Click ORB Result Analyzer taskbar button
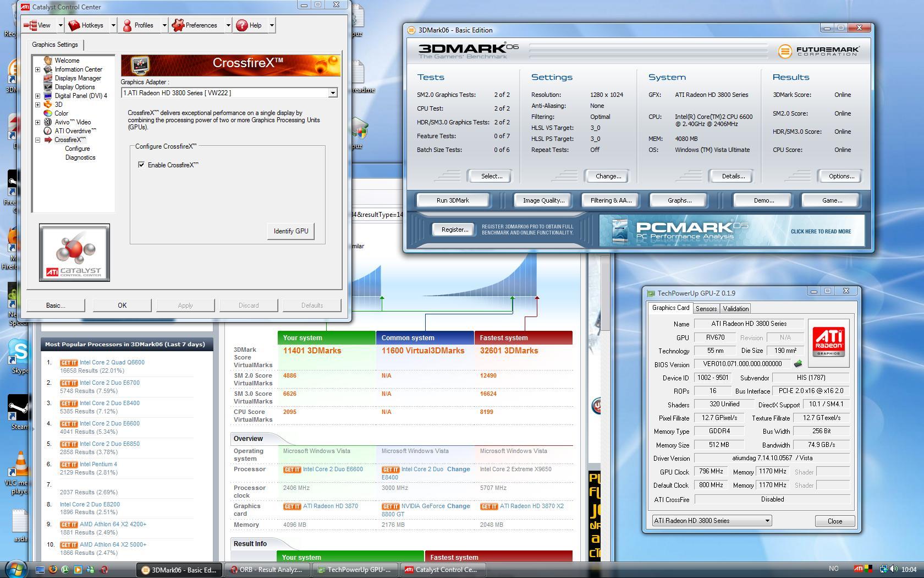 click(267, 570)
